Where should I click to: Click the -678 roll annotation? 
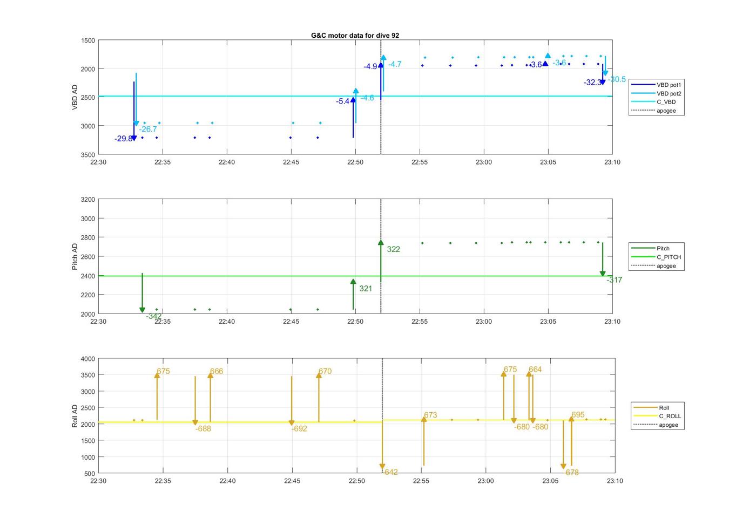[x=571, y=472]
